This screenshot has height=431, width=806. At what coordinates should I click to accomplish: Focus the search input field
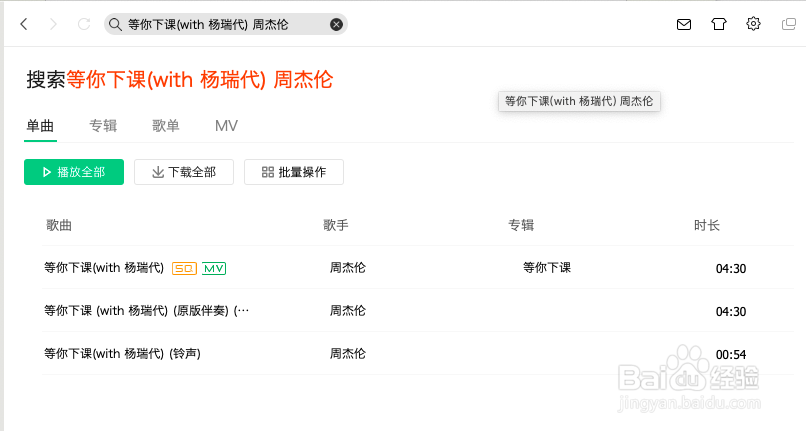[225, 25]
